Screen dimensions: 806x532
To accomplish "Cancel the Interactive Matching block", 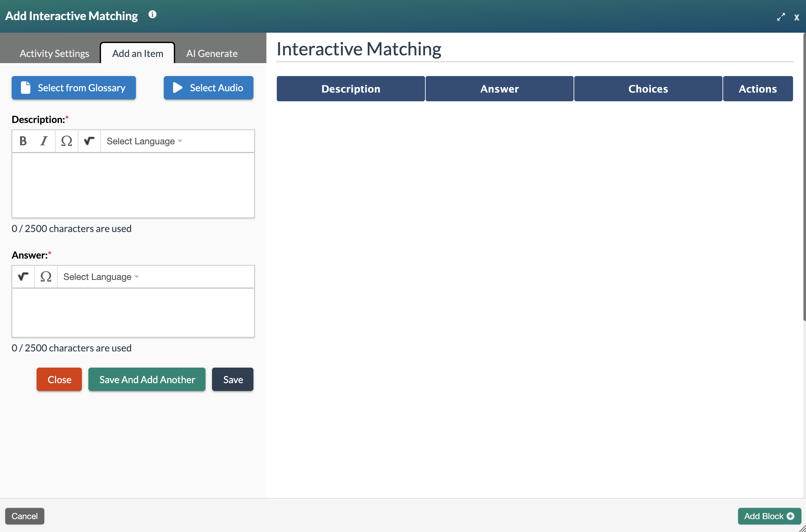I will coord(24,516).
